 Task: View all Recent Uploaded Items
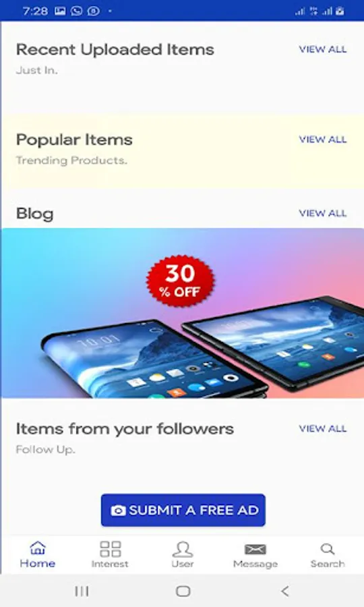[x=323, y=49]
